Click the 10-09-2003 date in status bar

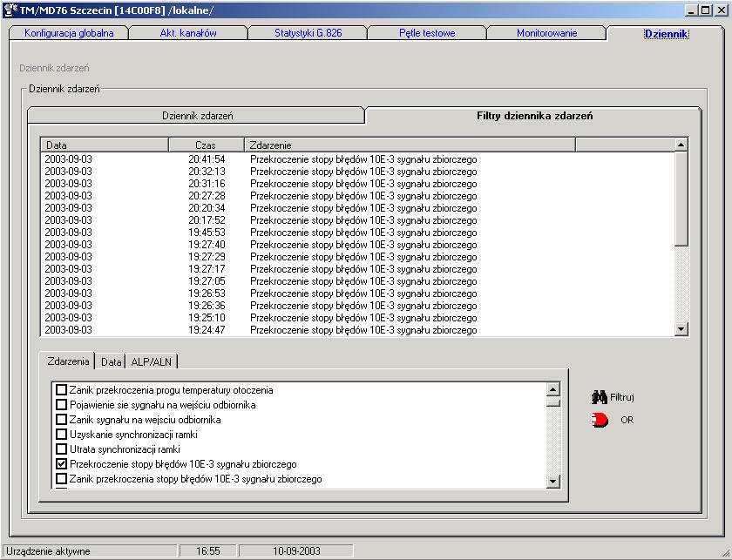[296, 551]
